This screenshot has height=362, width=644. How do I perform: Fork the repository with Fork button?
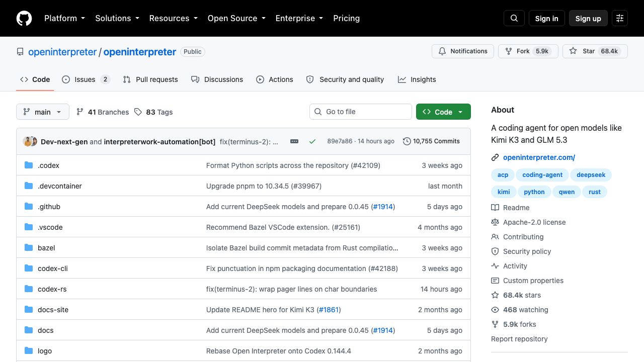(528, 51)
